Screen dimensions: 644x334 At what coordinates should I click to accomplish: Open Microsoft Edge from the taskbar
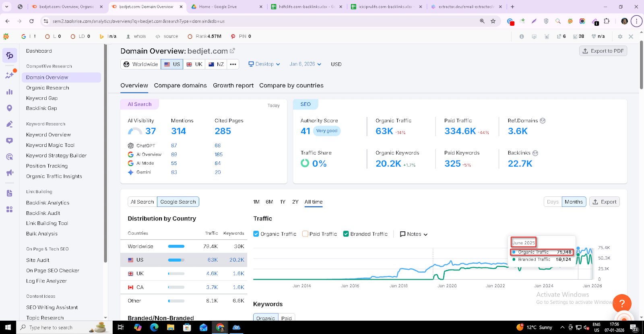coord(154,327)
